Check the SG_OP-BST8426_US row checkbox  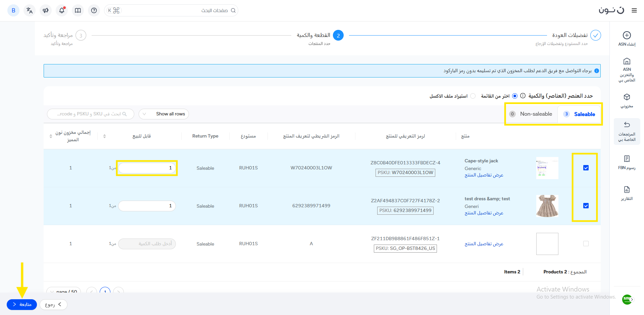coord(586,244)
